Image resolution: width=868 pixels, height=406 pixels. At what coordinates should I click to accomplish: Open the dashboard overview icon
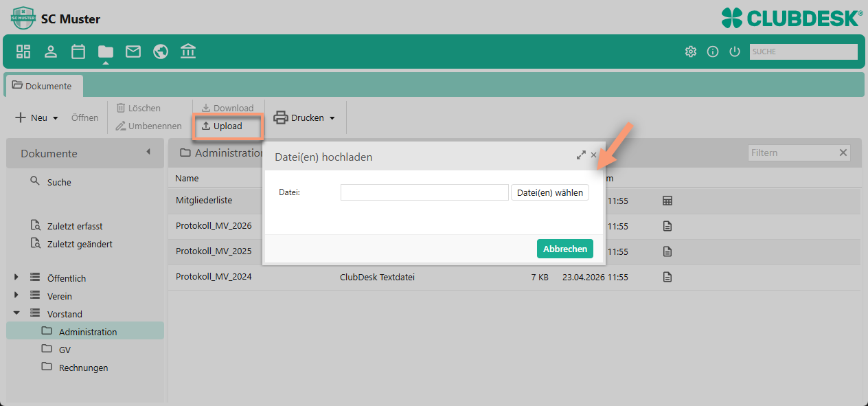[x=24, y=52]
